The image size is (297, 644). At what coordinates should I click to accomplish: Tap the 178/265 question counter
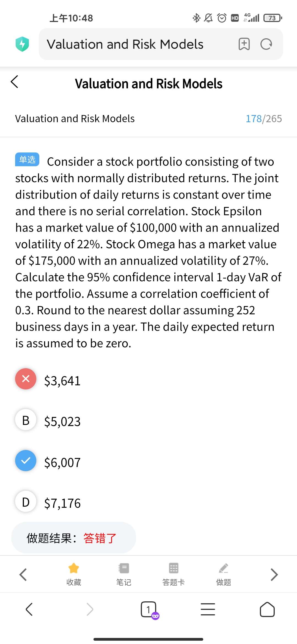(263, 119)
